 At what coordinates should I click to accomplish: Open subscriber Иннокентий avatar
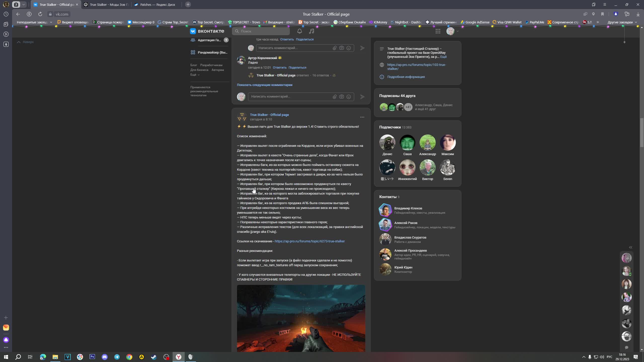(x=407, y=167)
